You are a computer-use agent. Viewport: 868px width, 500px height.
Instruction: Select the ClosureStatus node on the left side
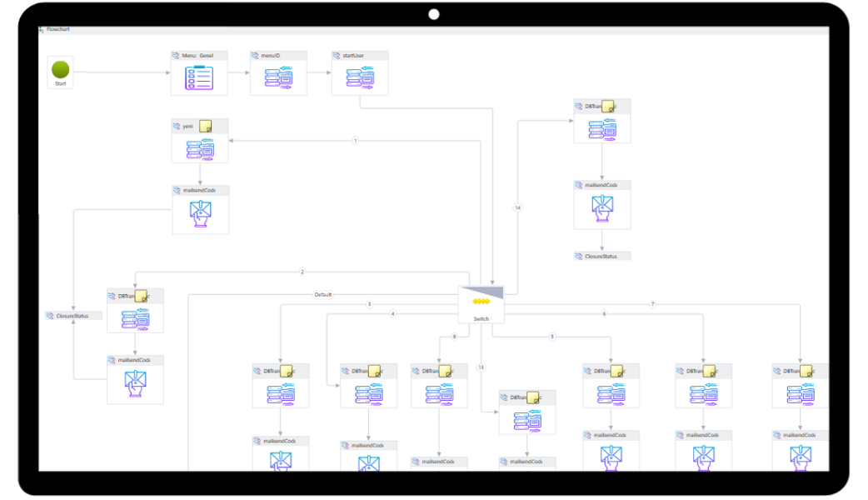pos(74,316)
